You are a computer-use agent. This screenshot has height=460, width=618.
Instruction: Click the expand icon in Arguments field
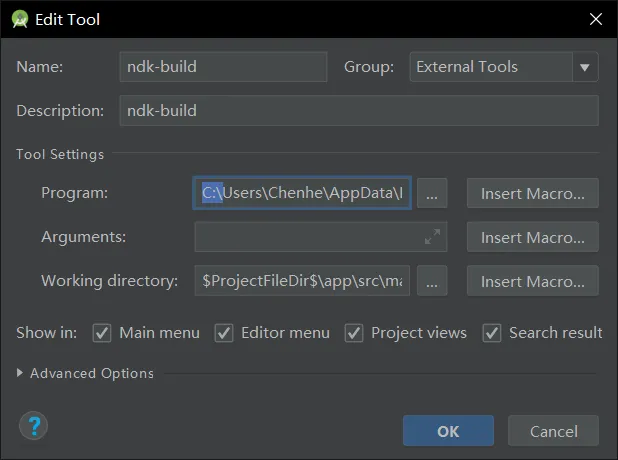432,237
